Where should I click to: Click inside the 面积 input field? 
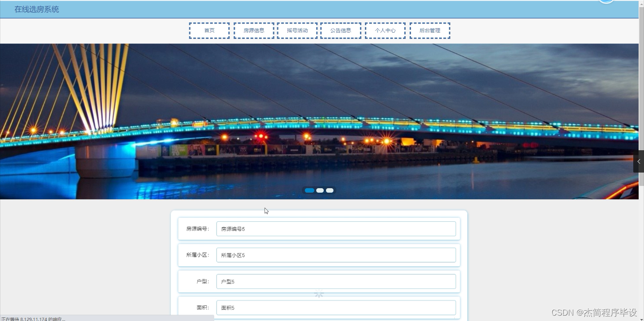335,308
